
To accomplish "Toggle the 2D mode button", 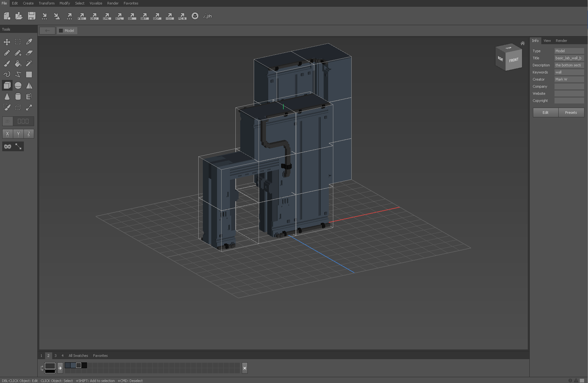I will pyautogui.click(x=7, y=121).
